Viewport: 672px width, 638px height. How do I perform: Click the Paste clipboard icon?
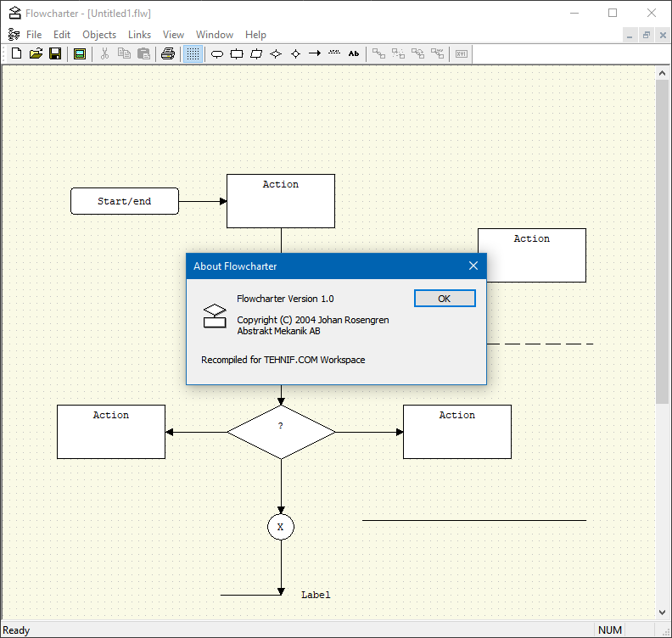coord(143,53)
